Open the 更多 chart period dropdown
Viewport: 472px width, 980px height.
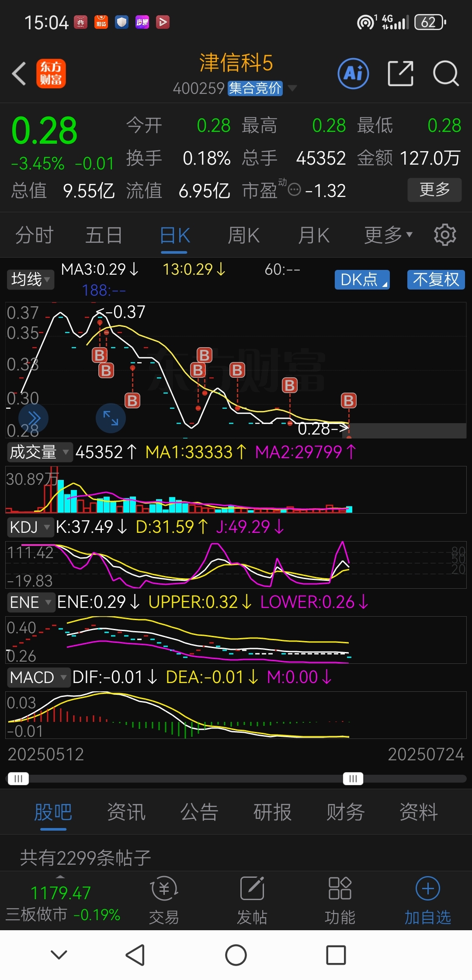(x=388, y=235)
